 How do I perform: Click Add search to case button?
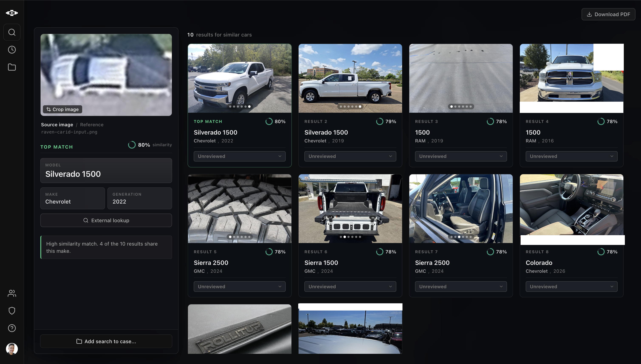pos(106,341)
